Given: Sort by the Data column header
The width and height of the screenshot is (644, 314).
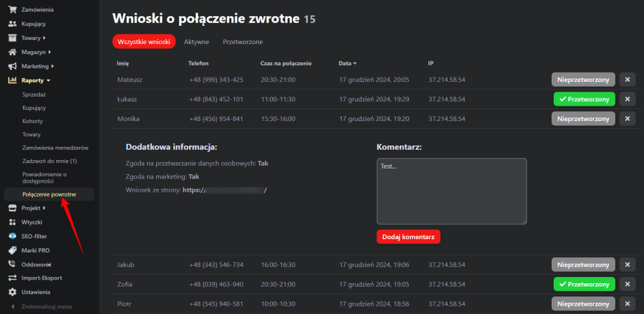Looking at the screenshot, I should [x=347, y=64].
